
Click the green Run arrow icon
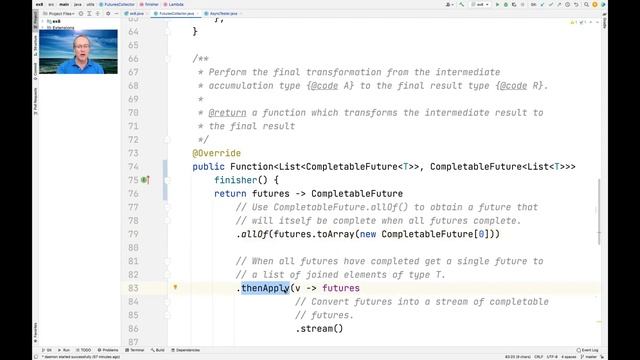pos(498,4)
